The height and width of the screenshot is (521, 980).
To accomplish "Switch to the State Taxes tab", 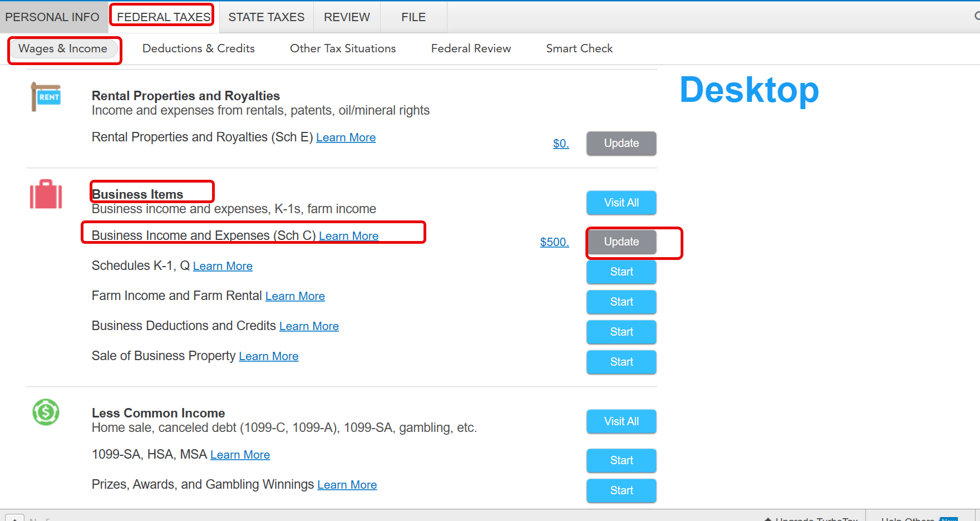I will click(266, 17).
